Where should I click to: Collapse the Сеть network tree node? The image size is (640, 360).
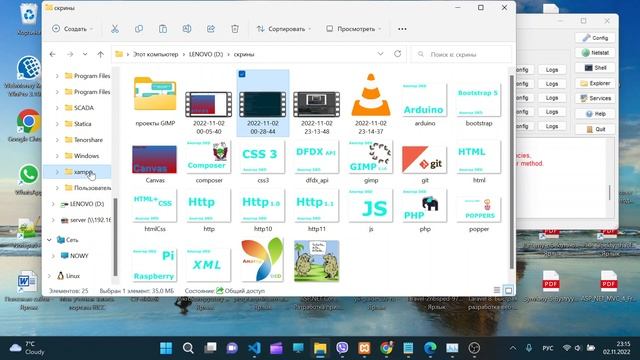point(49,240)
